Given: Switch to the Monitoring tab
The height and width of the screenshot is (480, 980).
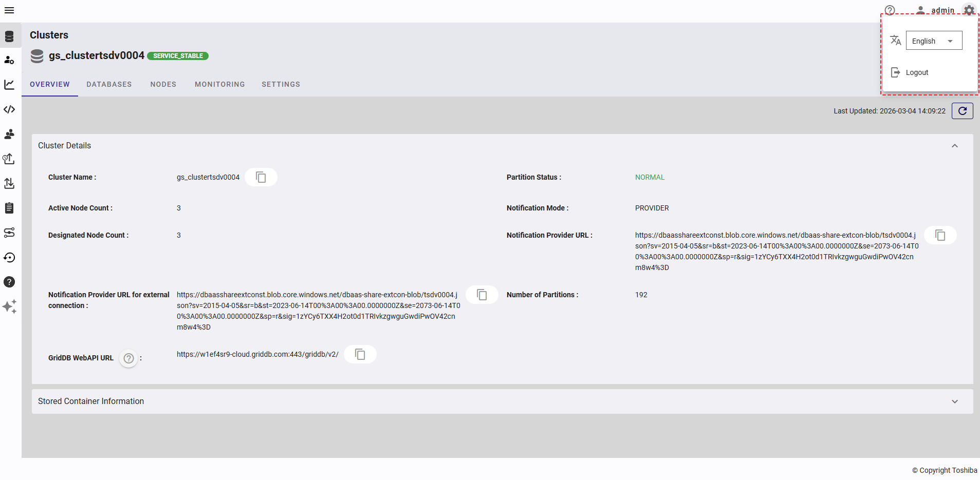Looking at the screenshot, I should 219,84.
